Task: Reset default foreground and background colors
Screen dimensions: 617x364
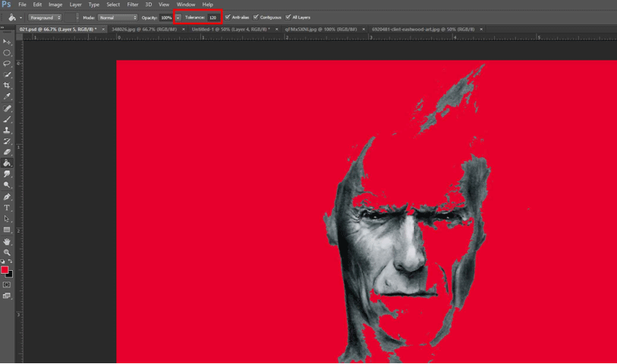Action: [3, 262]
